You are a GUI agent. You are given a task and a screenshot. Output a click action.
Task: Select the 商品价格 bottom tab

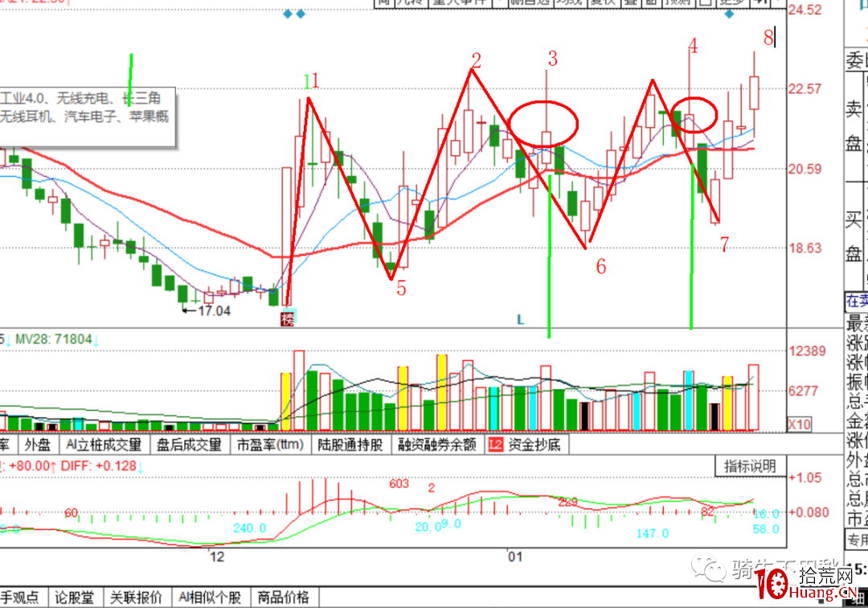pyautogui.click(x=284, y=598)
